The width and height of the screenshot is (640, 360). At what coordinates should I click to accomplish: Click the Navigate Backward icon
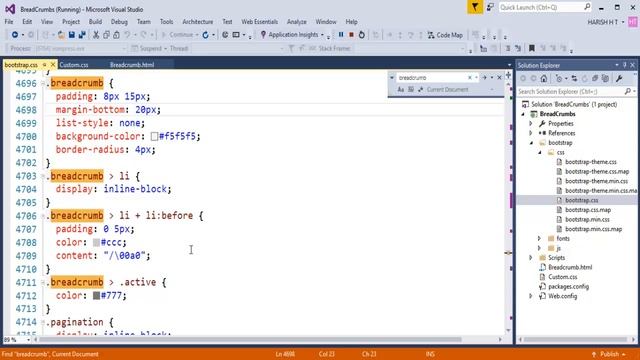point(15,35)
